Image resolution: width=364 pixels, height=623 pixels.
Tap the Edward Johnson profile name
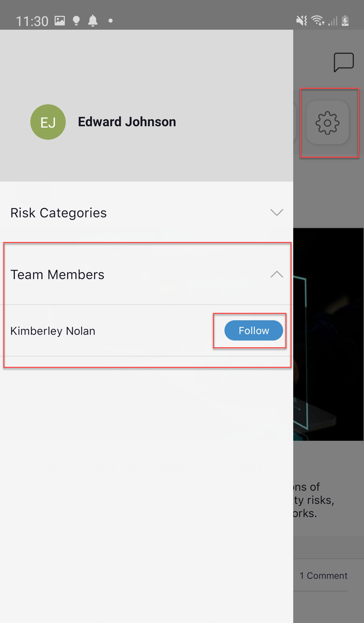127,122
